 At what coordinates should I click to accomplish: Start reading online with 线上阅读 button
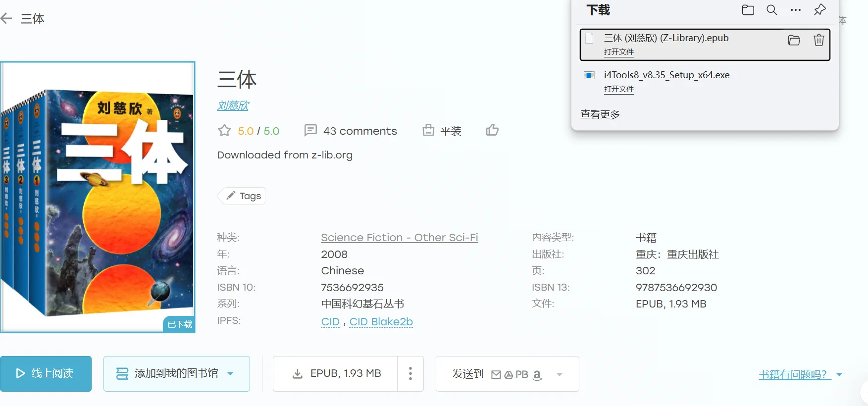point(46,374)
